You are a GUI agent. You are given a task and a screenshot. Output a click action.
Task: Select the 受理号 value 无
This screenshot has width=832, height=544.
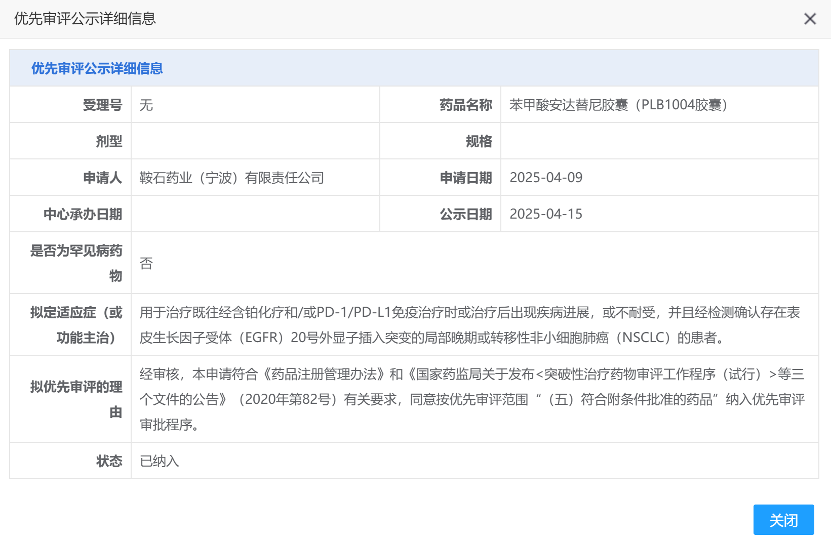(x=146, y=105)
